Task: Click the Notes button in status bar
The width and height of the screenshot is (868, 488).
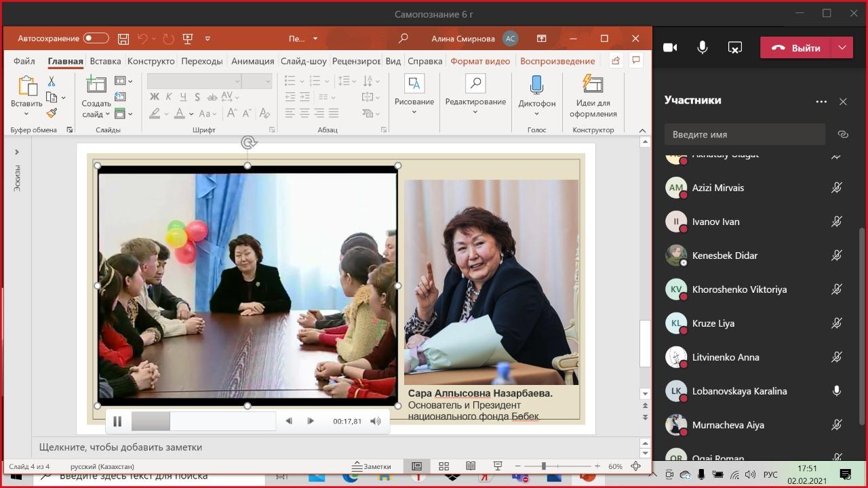Action: click(372, 466)
